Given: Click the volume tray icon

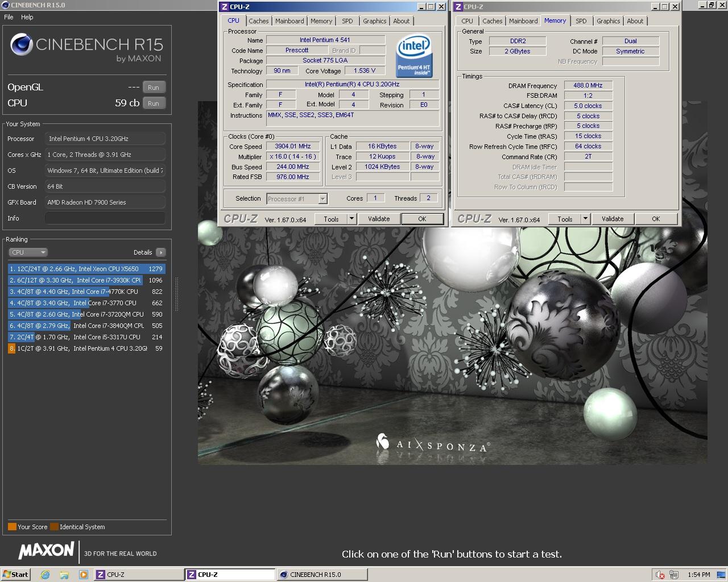Looking at the screenshot, I should point(660,575).
